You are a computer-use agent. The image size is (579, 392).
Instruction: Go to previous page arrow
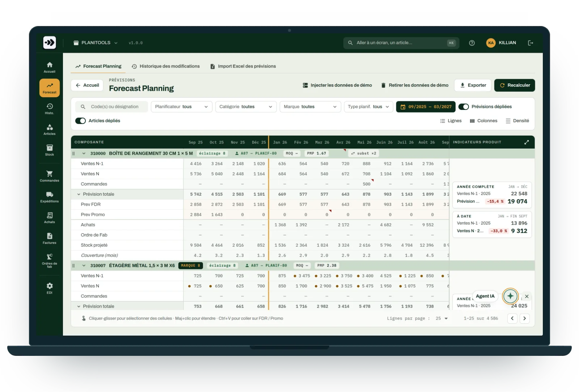tap(512, 319)
